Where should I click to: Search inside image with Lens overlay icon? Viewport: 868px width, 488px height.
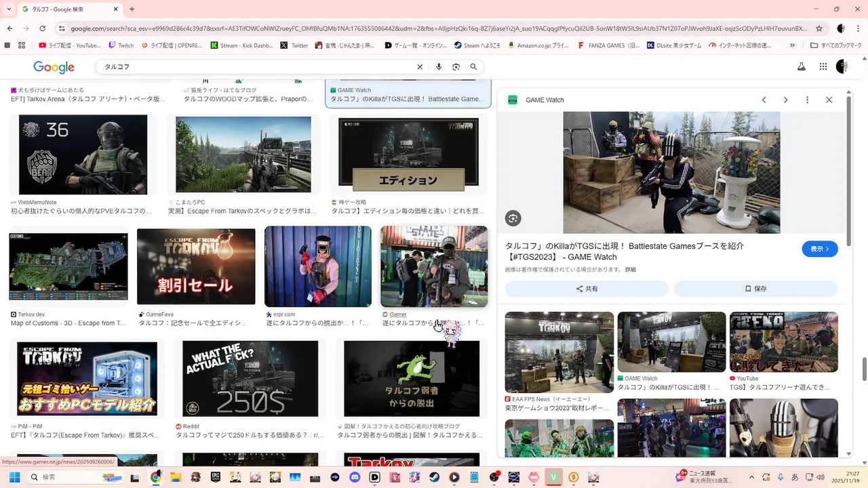point(513,218)
